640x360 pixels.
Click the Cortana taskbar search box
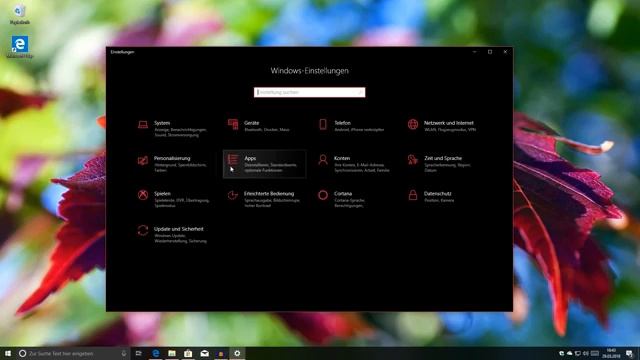tap(73, 353)
